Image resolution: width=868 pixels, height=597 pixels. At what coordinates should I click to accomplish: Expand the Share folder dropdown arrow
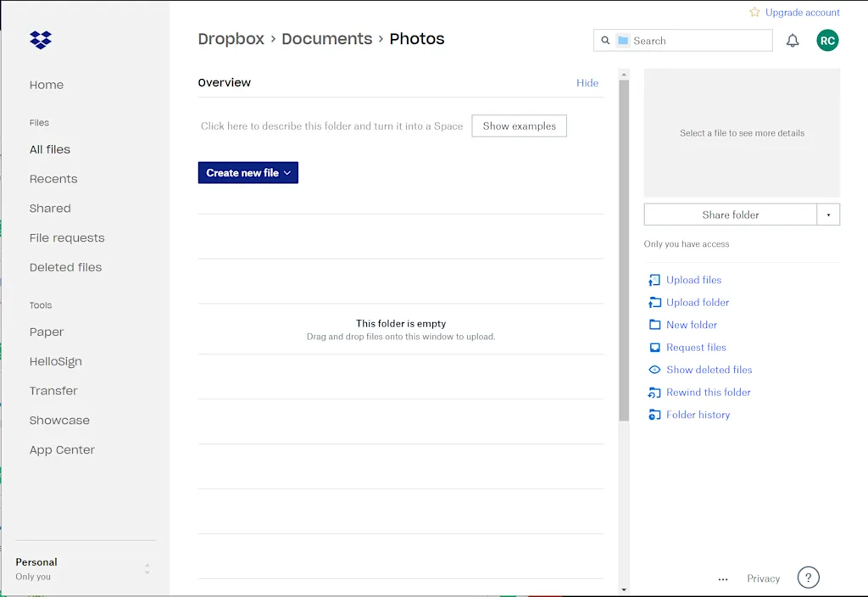tap(828, 215)
